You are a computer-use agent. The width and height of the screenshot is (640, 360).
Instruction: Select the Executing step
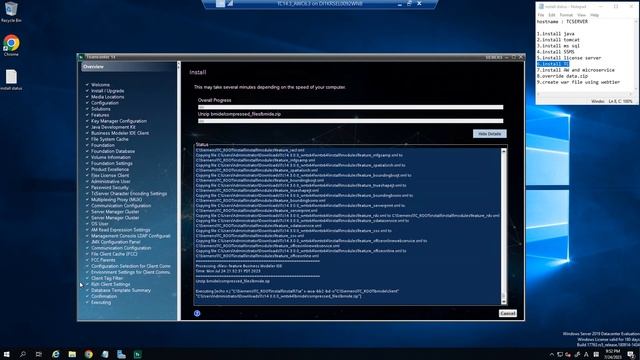(x=101, y=302)
